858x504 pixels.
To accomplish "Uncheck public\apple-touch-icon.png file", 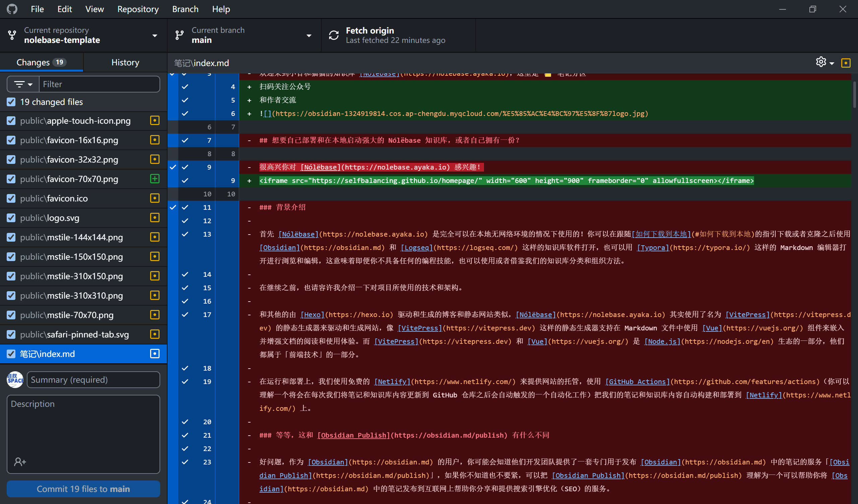I will tap(11, 121).
